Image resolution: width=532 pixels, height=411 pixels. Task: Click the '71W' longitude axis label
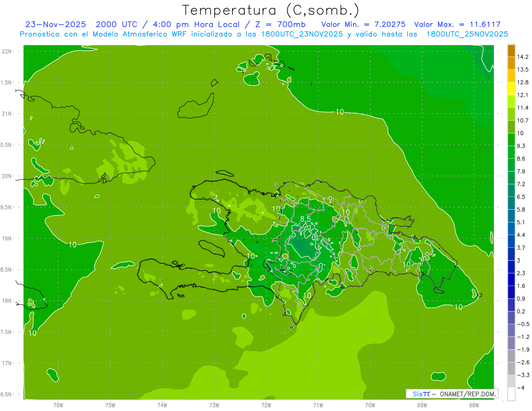point(318,404)
